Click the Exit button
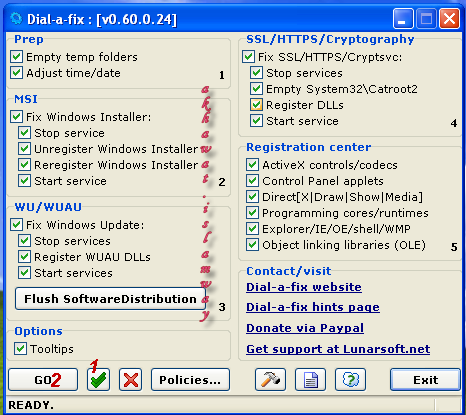The height and width of the screenshot is (415, 466). (425, 379)
